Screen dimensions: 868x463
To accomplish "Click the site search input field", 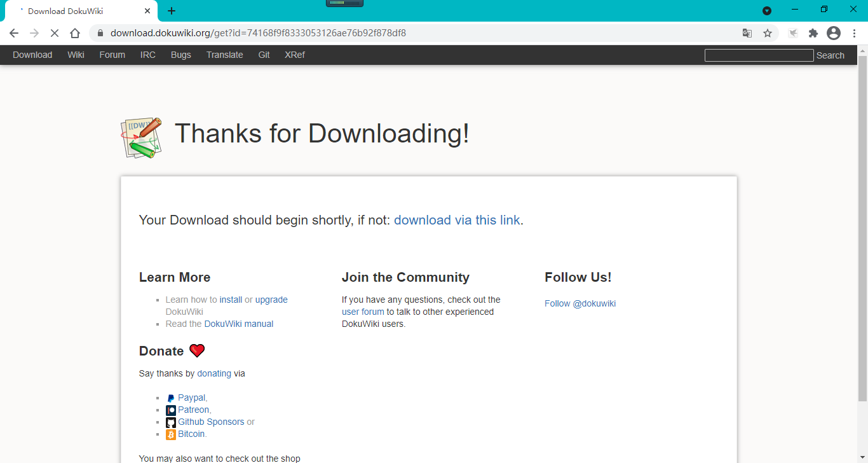I will 759,55.
